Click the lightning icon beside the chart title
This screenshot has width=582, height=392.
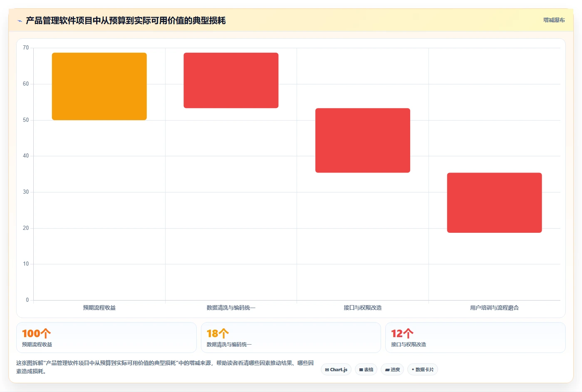point(20,21)
